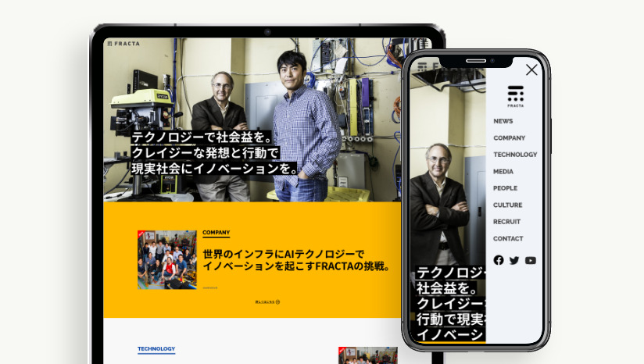Click headline '世界のインフラにAIテクノロジーで'
644x364 pixels.
coord(284,254)
